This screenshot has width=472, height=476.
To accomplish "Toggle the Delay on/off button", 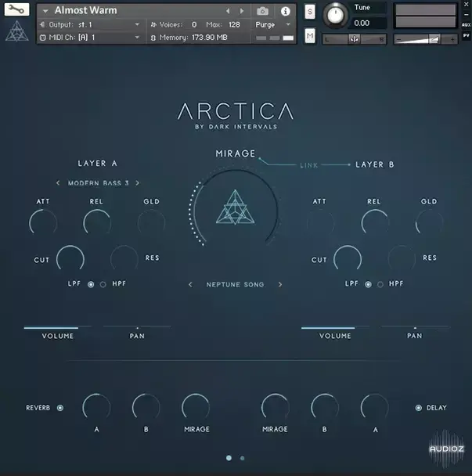I will (419, 408).
